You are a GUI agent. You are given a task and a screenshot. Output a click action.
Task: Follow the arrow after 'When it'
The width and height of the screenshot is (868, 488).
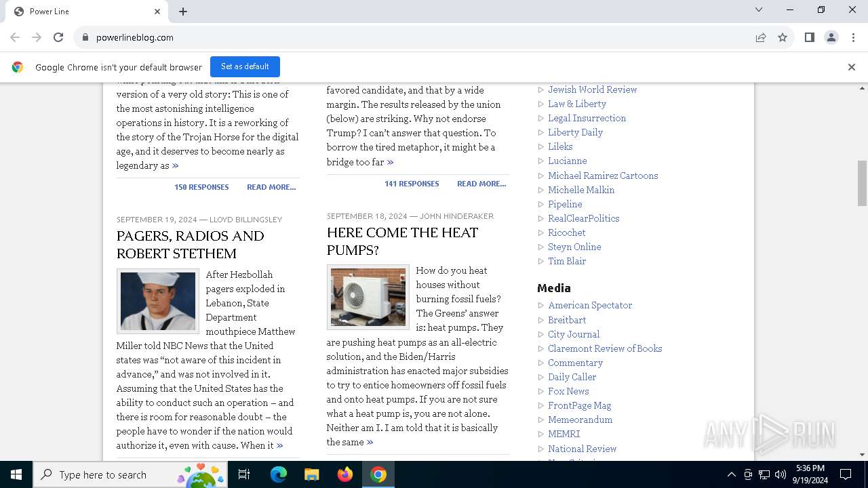click(x=279, y=445)
